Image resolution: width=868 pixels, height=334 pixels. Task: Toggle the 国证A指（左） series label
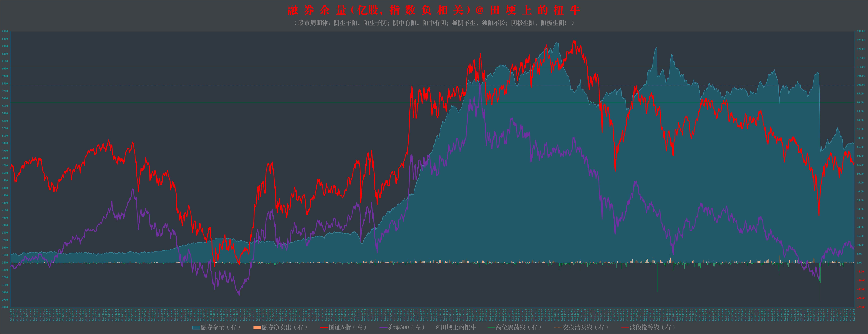click(x=347, y=327)
